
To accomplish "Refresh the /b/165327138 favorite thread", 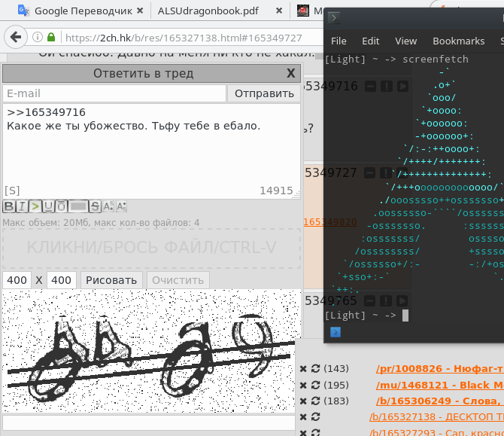I will pos(316,416).
